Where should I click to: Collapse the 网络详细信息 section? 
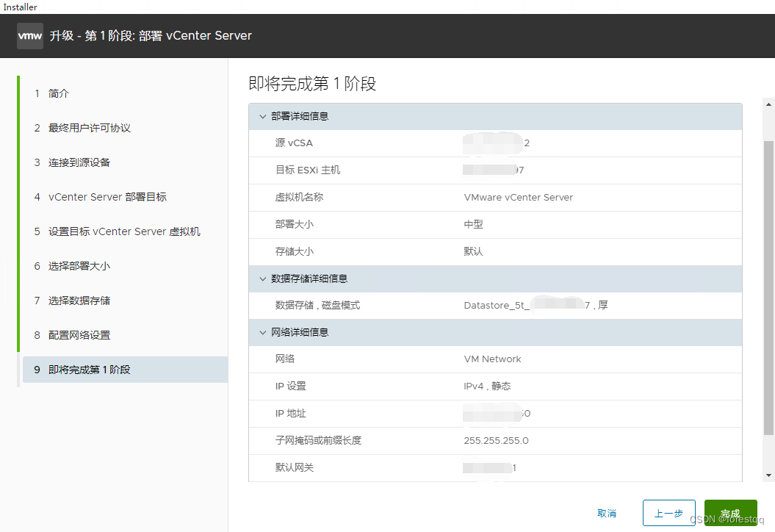point(262,332)
